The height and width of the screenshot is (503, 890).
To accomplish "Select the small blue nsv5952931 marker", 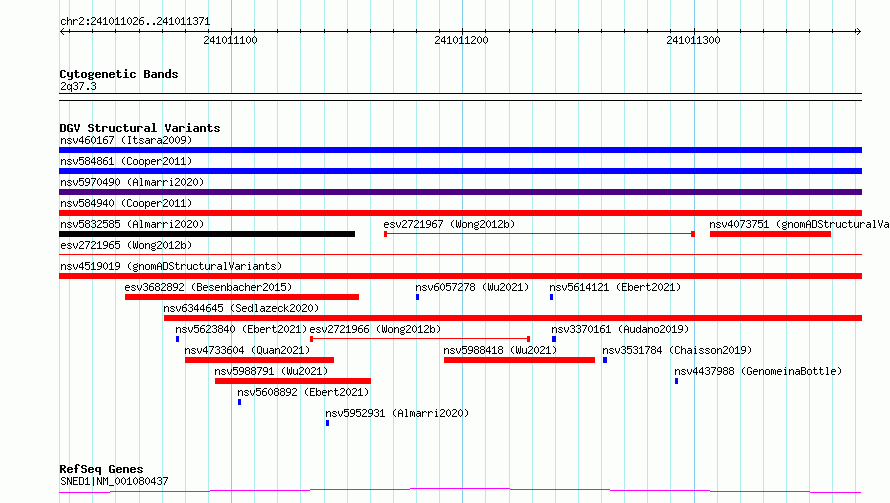I will (328, 423).
